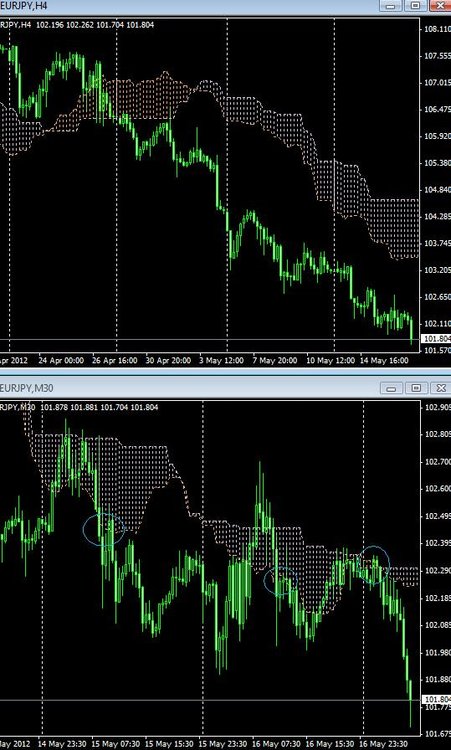Screen dimensions: 451x750
Task: Maximize the EURJPY,H4 chart window
Action: pyautogui.click(x=416, y=6)
